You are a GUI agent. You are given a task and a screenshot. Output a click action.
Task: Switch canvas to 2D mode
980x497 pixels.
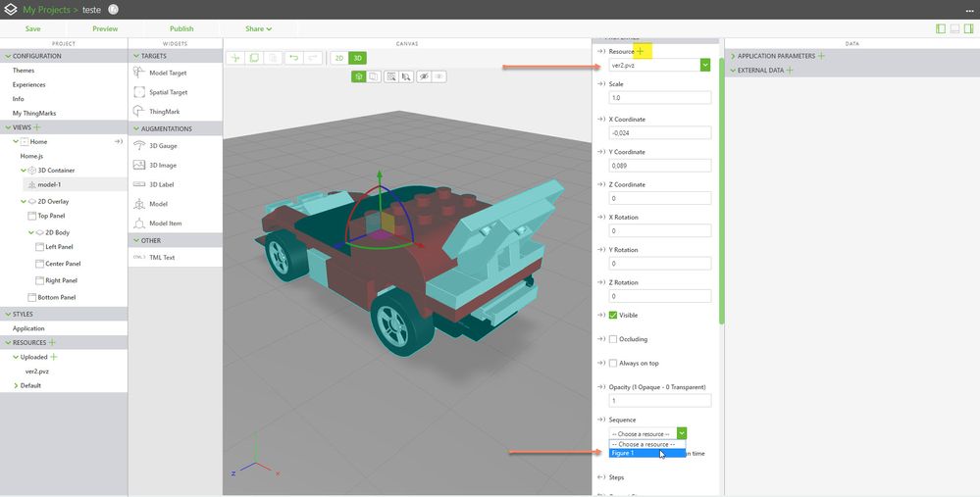click(x=338, y=58)
